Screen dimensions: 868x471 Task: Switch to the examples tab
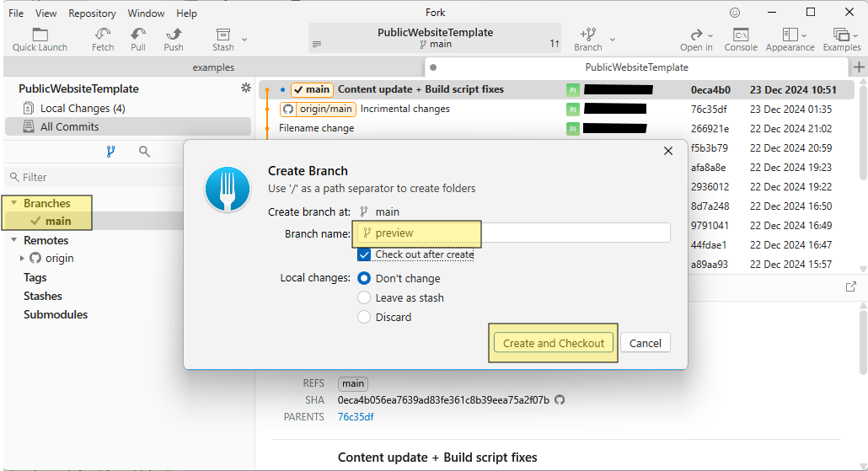pyautogui.click(x=213, y=67)
